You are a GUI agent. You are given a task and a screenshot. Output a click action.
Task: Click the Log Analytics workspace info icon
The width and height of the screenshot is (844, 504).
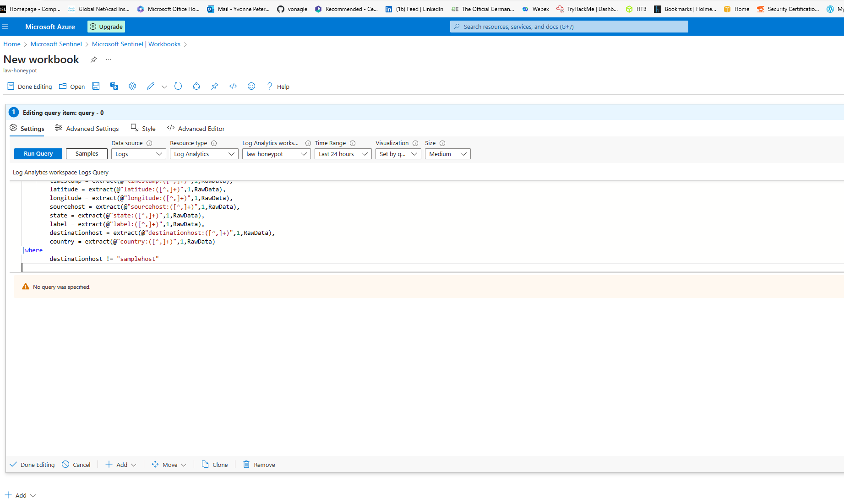coord(308,143)
